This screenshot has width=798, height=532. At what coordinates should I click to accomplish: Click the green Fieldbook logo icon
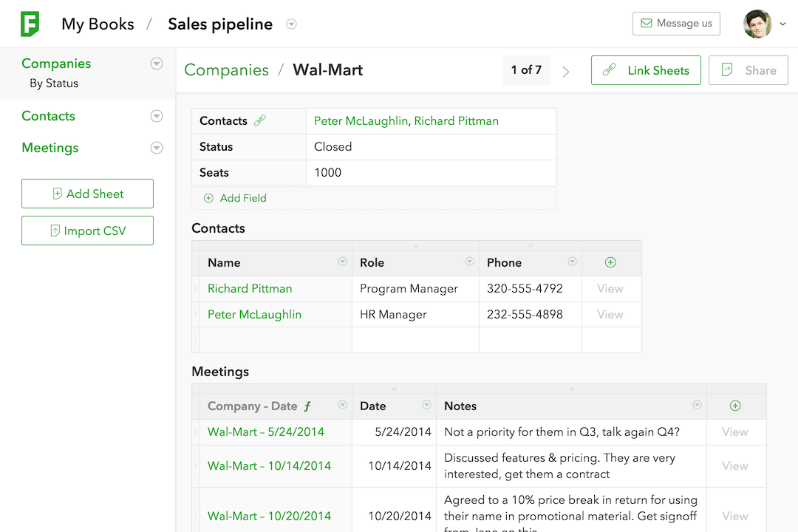(30, 24)
